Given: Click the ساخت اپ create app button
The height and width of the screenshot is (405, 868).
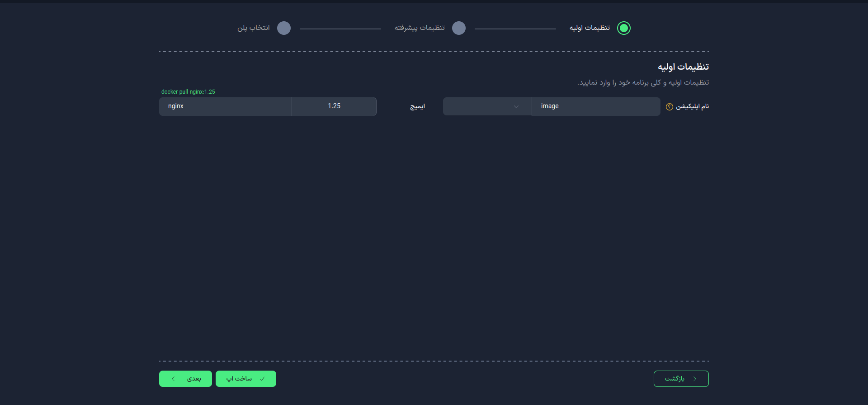Looking at the screenshot, I should [x=246, y=379].
